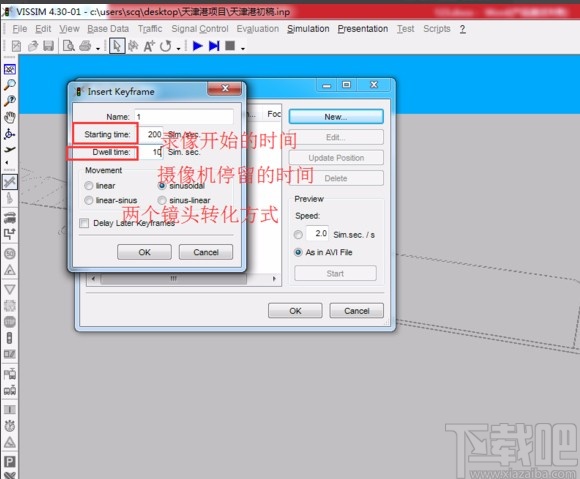The image size is (580, 479).
Task: Choose sinus-linear movement option
Action: pyautogui.click(x=162, y=200)
